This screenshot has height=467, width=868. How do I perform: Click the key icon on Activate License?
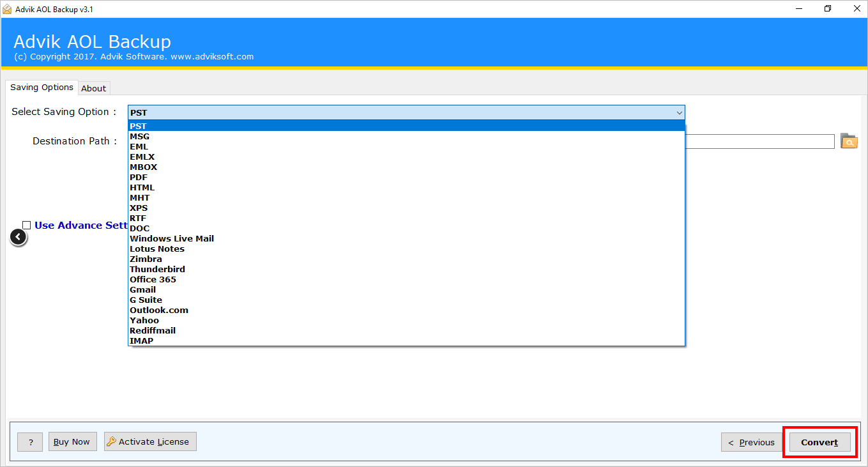[x=111, y=441]
